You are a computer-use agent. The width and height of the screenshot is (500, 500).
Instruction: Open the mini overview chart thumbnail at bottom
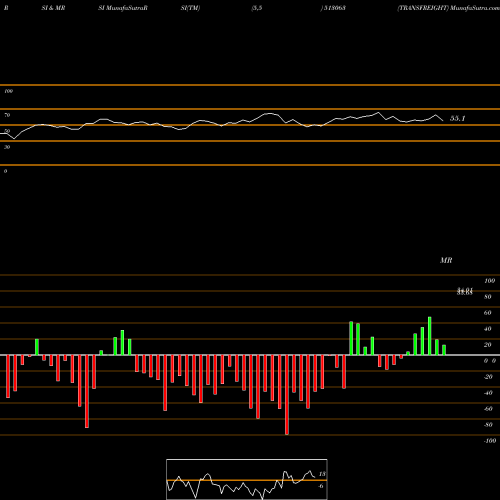tap(247, 479)
